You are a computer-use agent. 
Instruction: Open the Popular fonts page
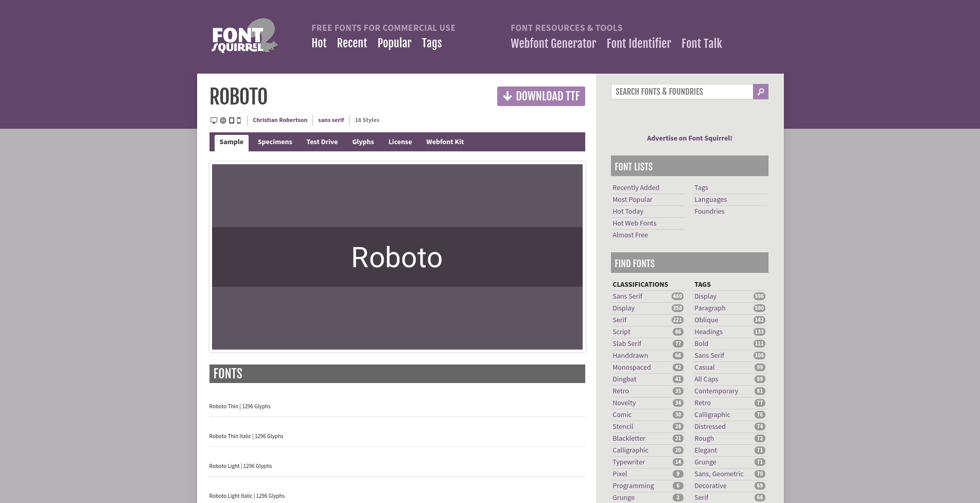coord(394,43)
